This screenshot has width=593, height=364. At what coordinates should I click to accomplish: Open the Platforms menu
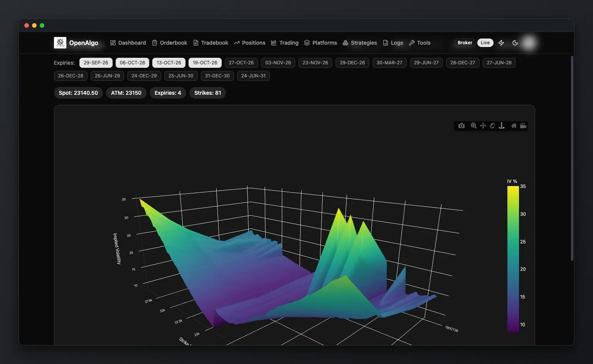(x=320, y=43)
